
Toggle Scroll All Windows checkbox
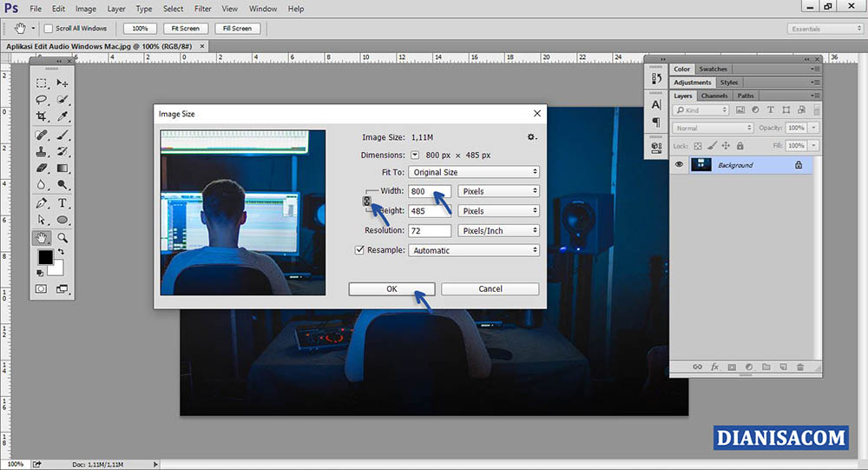49,29
